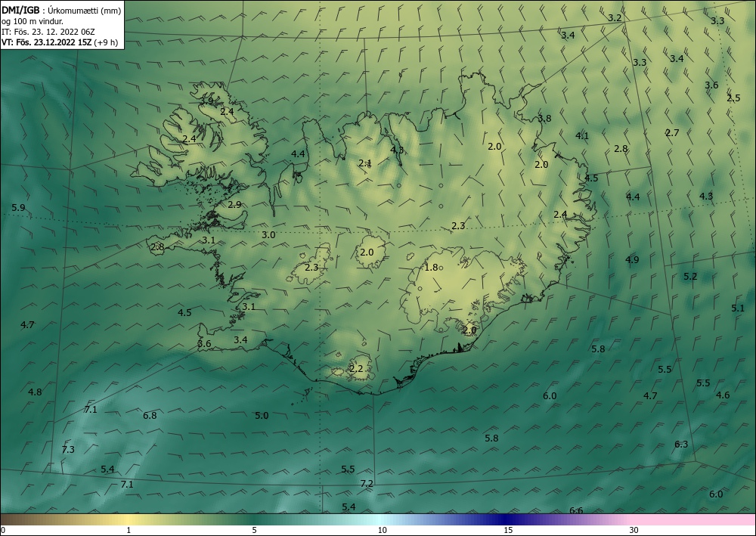Click the map value "6.8"

(150, 416)
